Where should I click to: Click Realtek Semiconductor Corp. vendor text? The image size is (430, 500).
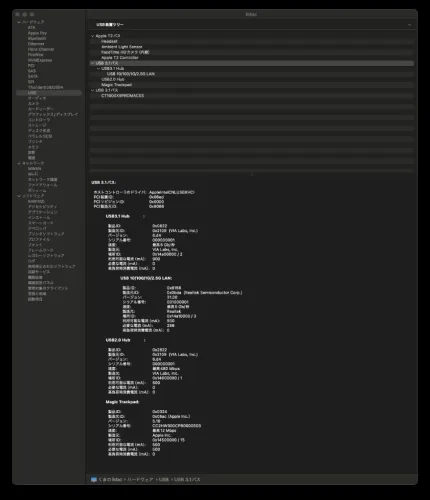213,292
